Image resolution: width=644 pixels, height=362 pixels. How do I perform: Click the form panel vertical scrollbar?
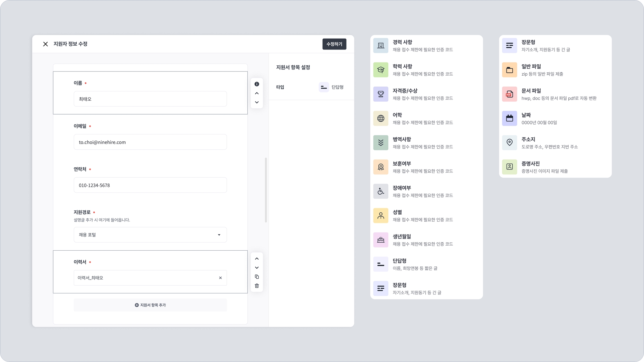coord(266,190)
